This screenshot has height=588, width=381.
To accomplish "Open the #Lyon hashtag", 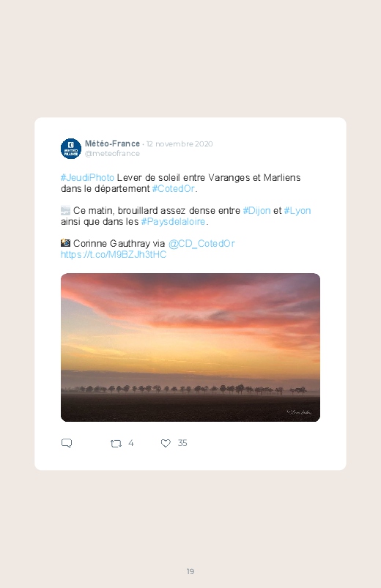I will tap(297, 210).
